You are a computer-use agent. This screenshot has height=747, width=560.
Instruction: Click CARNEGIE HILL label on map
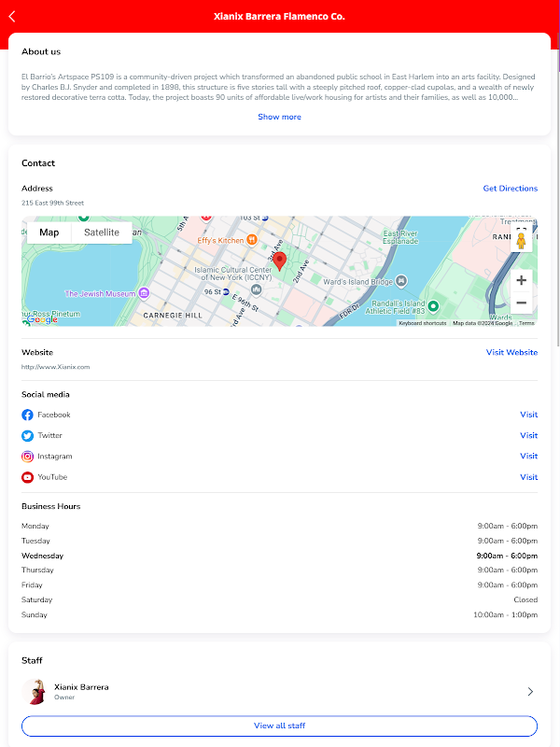(x=173, y=316)
